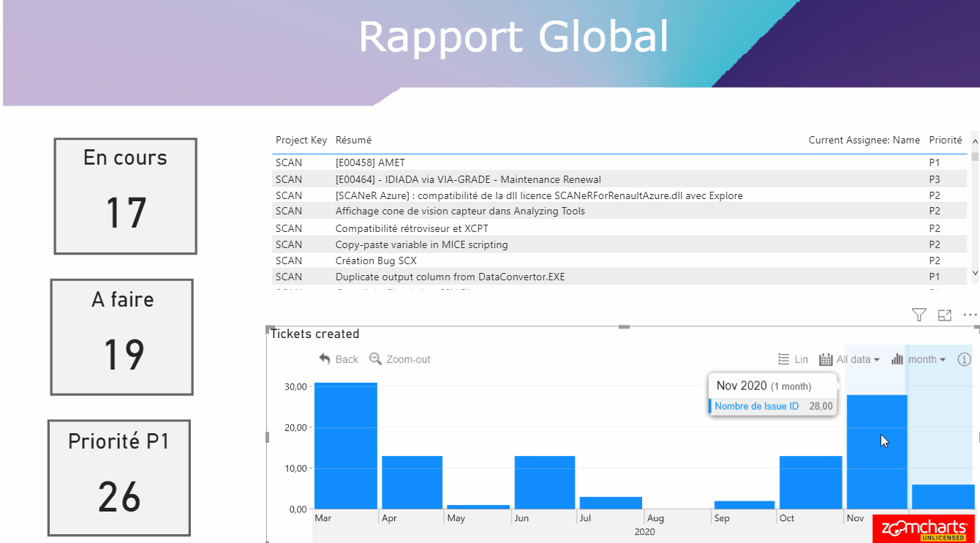980x543 pixels.
Task: Click the April bar in the chart
Action: pos(412,482)
